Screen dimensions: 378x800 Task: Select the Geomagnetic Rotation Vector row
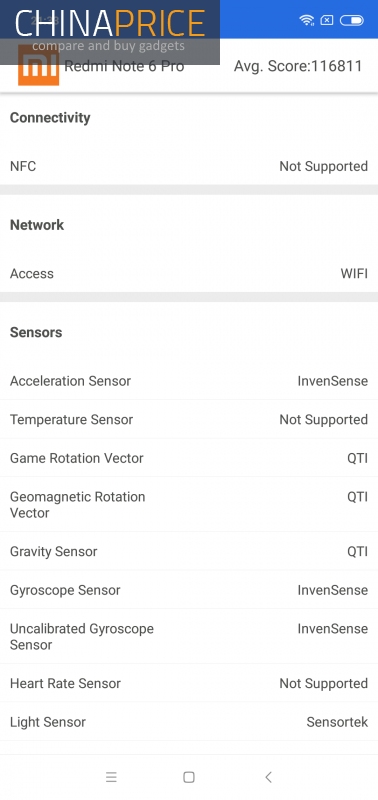point(189,505)
